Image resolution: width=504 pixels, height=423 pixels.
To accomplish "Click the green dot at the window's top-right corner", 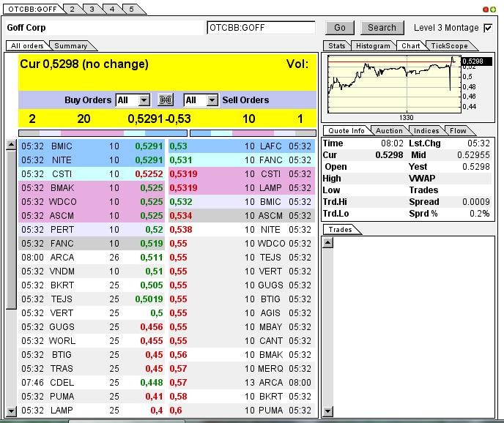I will [x=493, y=10].
